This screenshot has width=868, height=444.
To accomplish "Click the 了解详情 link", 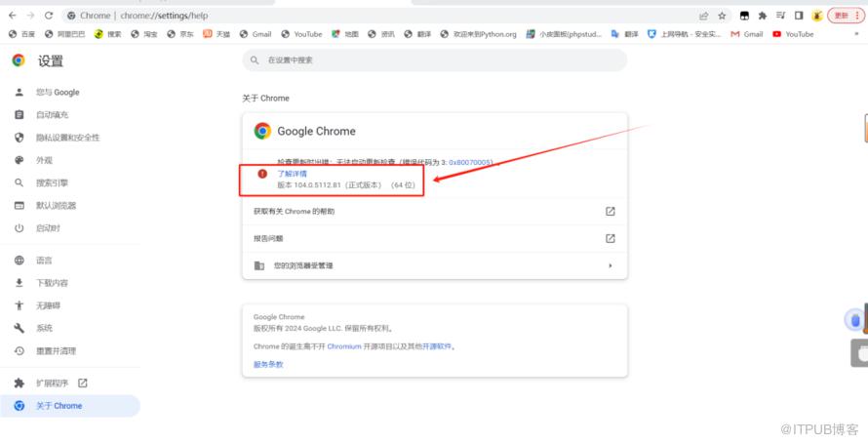I will click(293, 174).
